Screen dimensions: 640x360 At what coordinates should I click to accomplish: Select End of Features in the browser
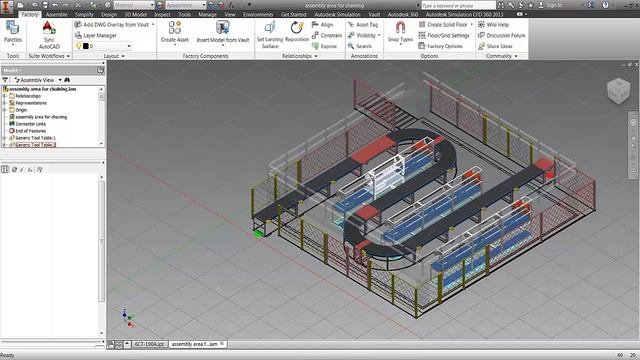(31, 131)
